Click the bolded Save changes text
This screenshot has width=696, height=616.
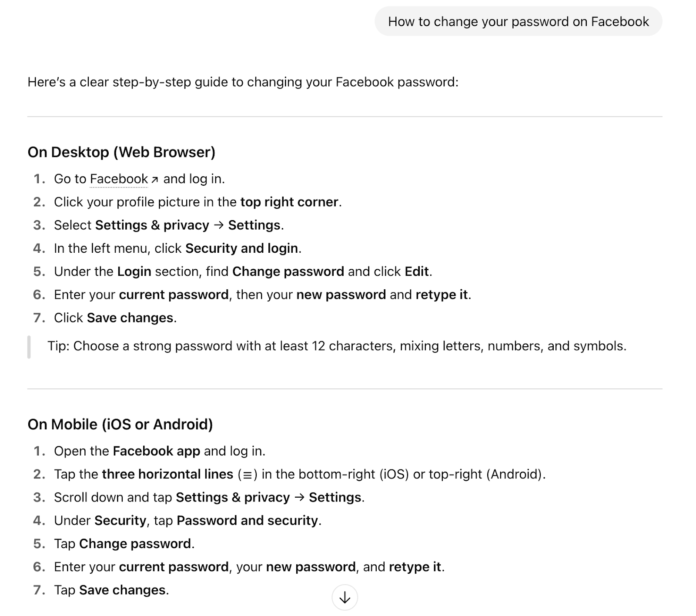point(130,318)
